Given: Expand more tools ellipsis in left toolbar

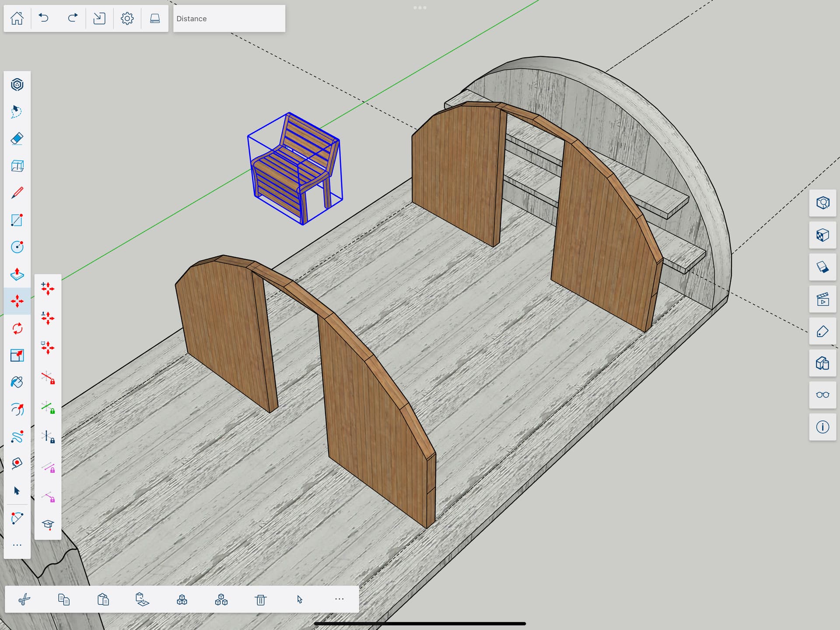Looking at the screenshot, I should tap(17, 545).
